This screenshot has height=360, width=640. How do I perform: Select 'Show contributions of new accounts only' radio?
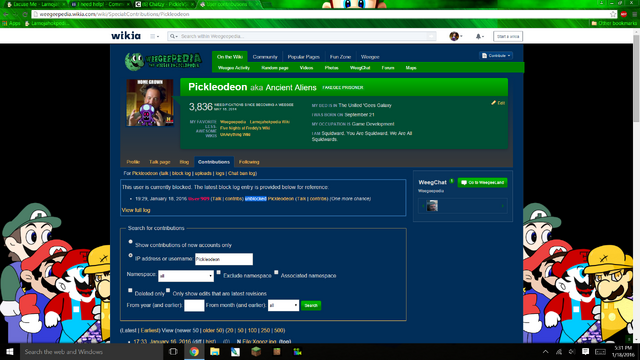click(x=131, y=242)
